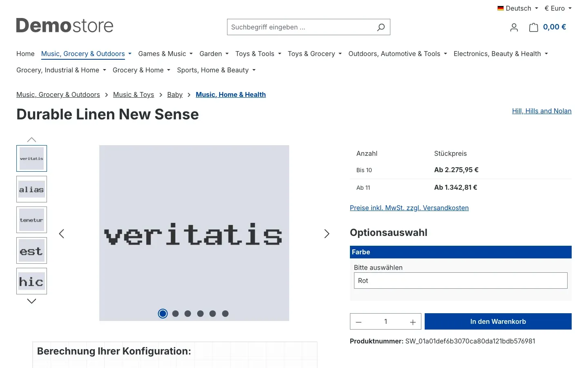Click the Ab 1.342,81 € price
The height and width of the screenshot is (368, 588).
pos(455,187)
